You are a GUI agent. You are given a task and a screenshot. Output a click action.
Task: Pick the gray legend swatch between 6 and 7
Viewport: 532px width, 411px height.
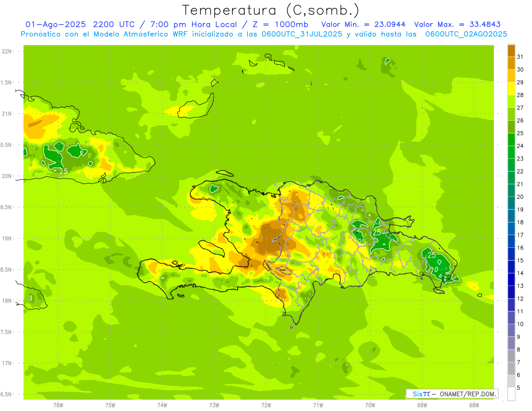(511, 368)
